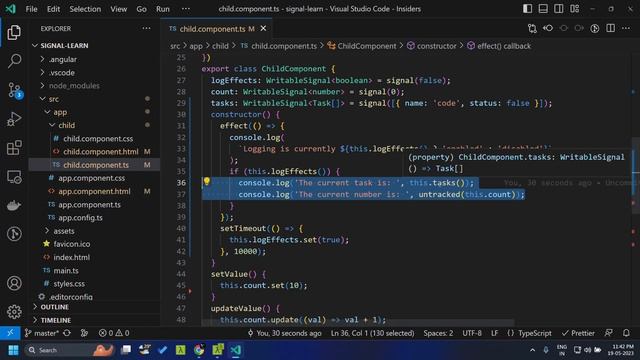
Task: Toggle bottom panel layout icon
Action: pyautogui.click(x=543, y=9)
